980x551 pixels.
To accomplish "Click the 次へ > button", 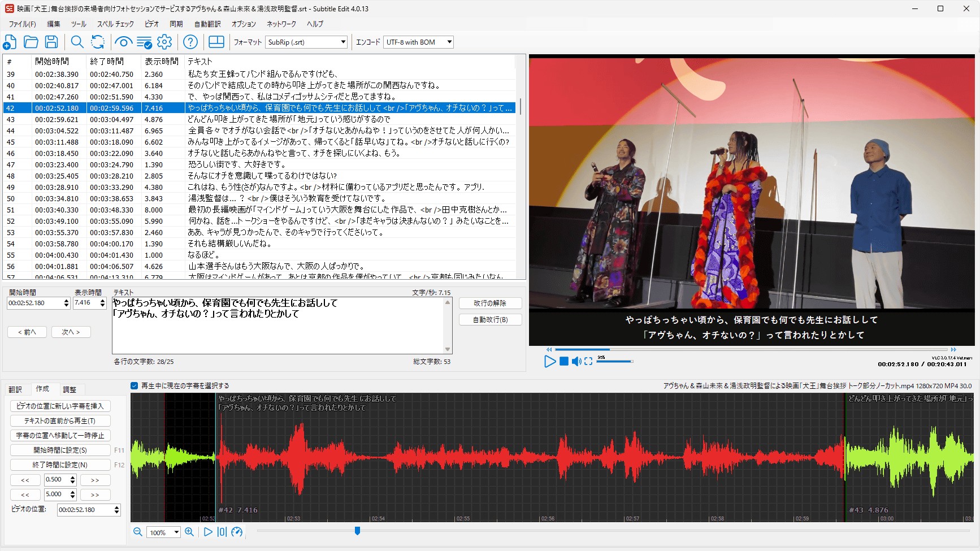I will coord(71,332).
